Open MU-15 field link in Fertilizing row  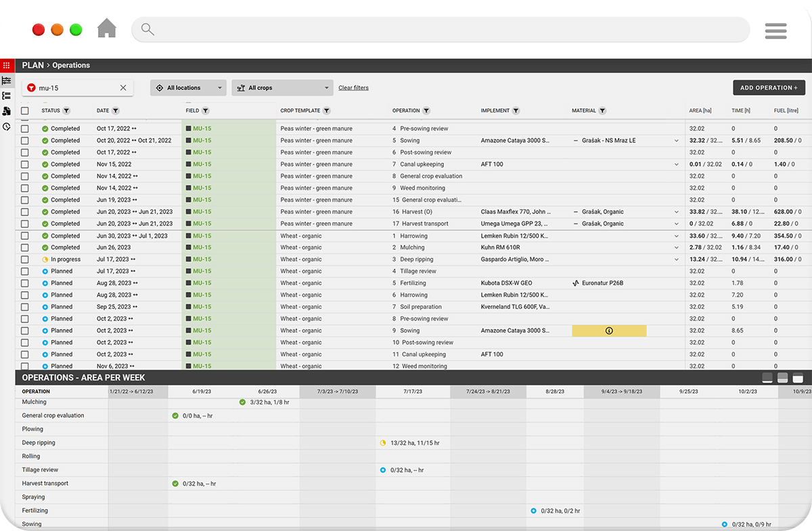202,283
